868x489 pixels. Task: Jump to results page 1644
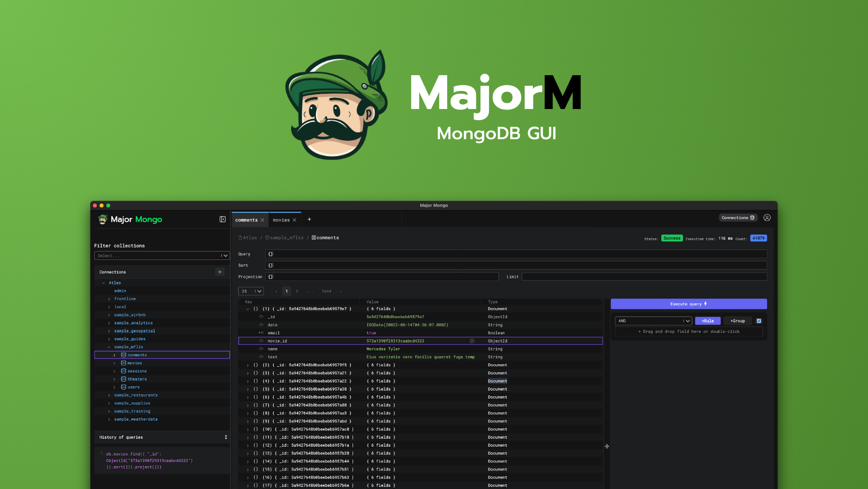pos(327,291)
